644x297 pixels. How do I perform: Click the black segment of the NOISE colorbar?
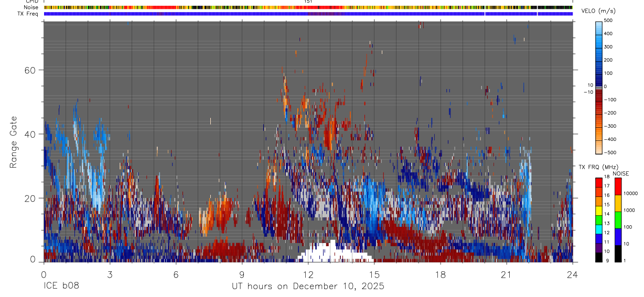tap(618, 254)
